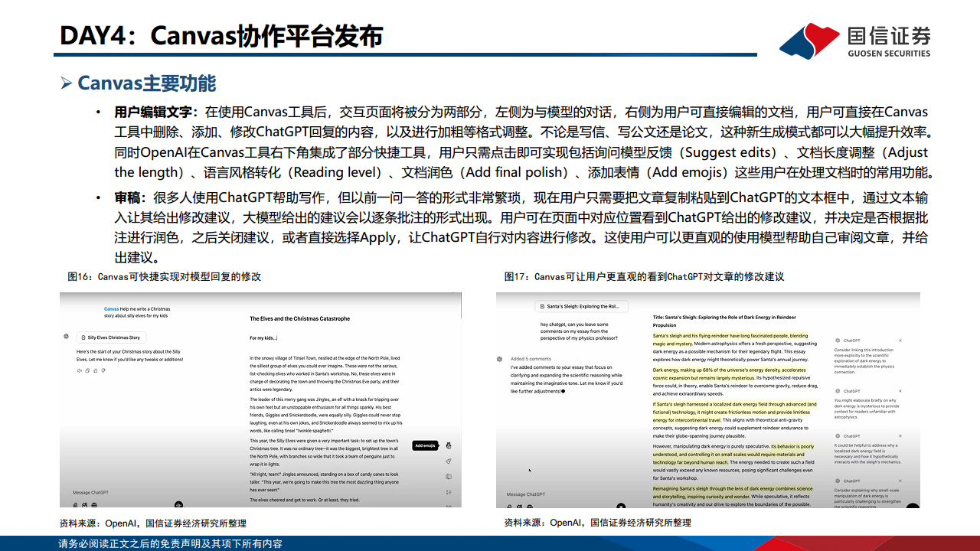
Task: Click the title 'The Elves and the Christmas Catastrophe'
Action: [299, 318]
